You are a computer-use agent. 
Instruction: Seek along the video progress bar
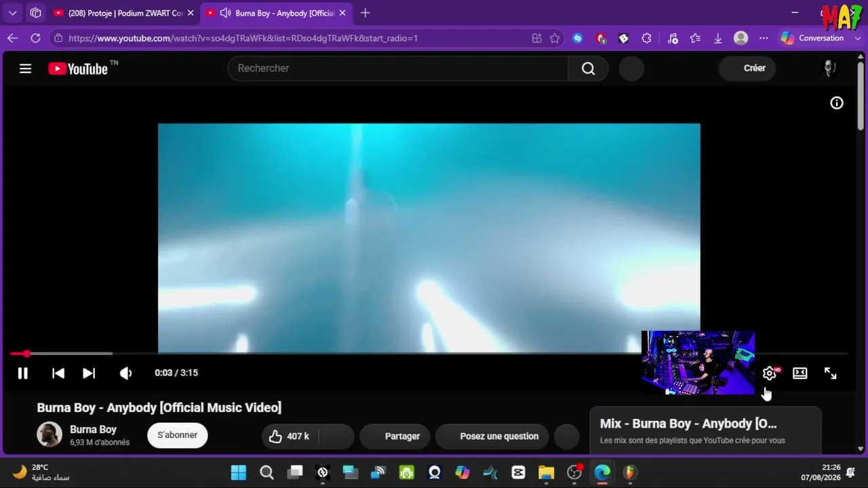point(429,354)
